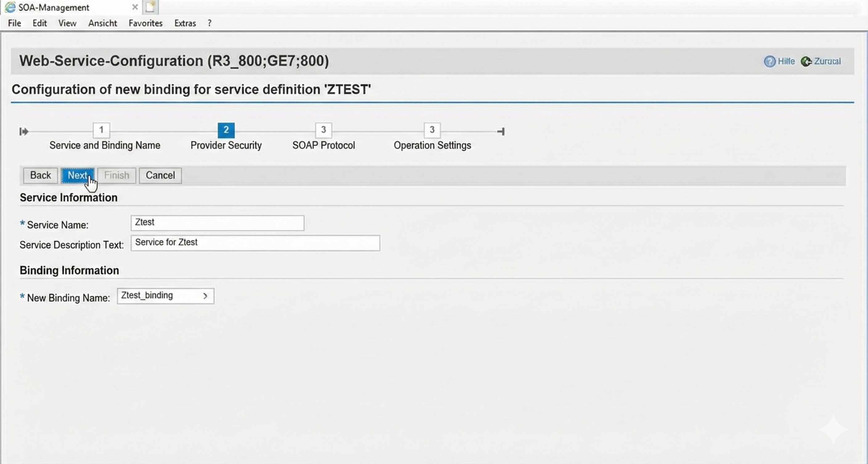Click the roadmap end marker icon

[x=501, y=131]
